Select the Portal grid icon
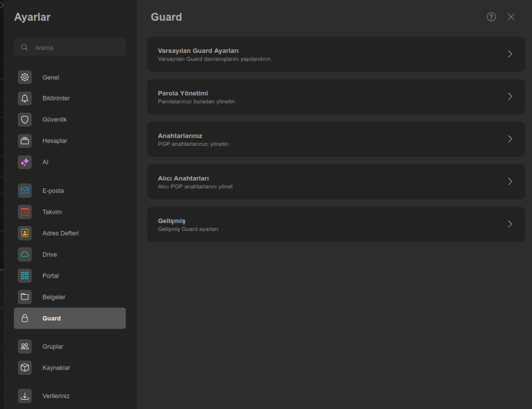532x409 pixels. (24, 276)
